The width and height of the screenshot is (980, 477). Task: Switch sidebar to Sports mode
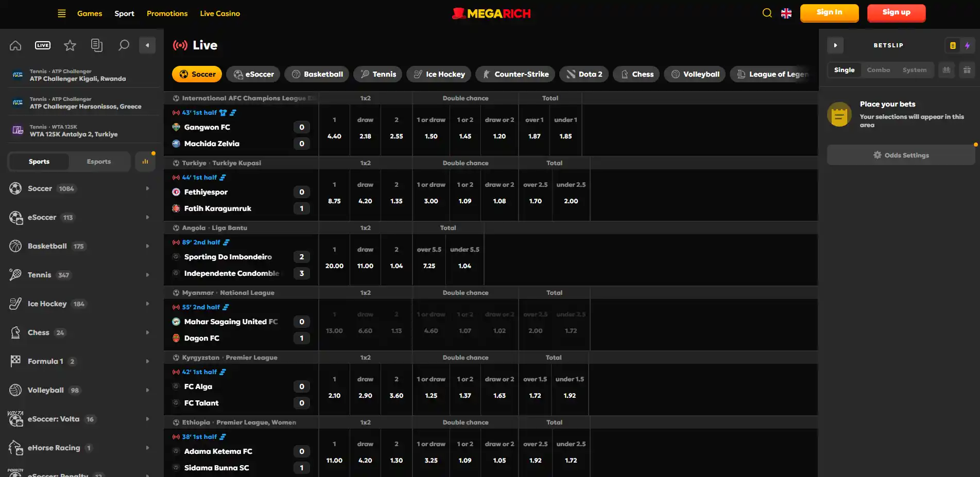pyautogui.click(x=39, y=162)
